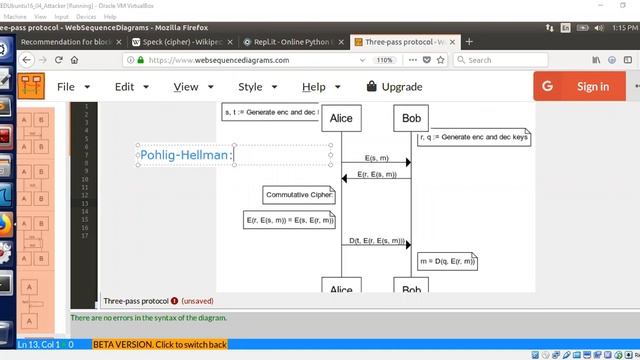Open the VirtualBox Devices menu
This screenshot has height=360, width=640.
click(86, 17)
